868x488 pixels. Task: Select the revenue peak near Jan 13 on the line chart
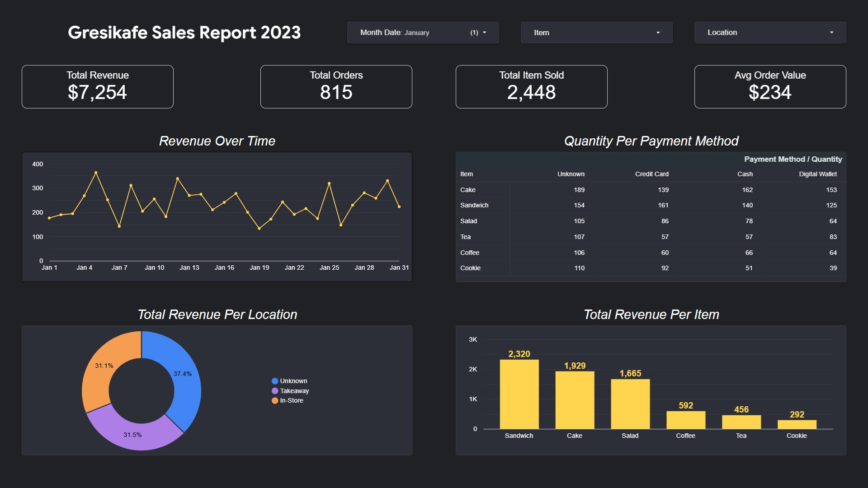(x=177, y=178)
